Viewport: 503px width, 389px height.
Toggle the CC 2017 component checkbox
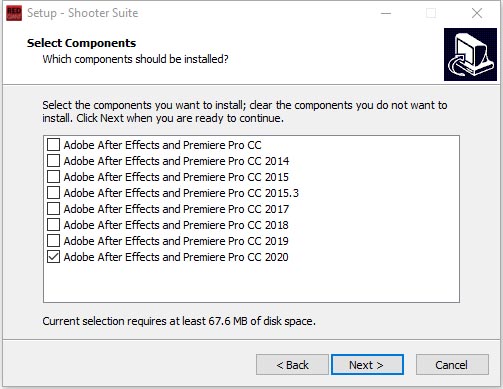[x=53, y=209]
